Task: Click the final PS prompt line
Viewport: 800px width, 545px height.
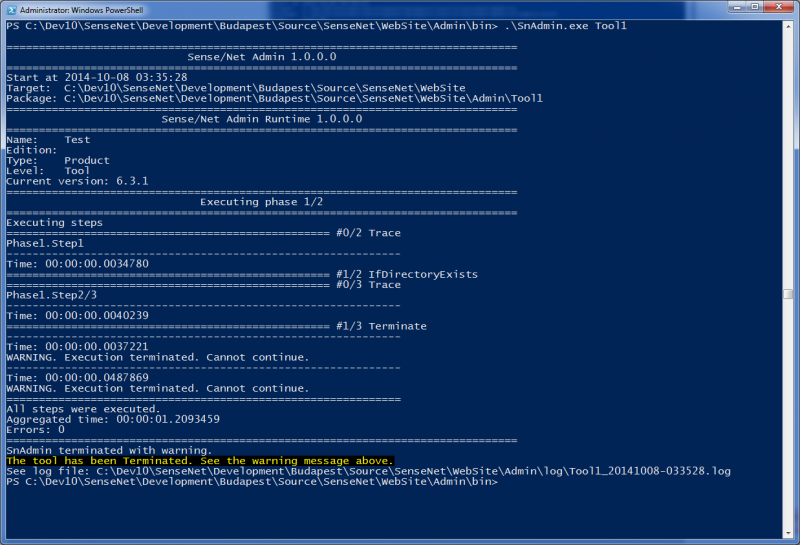Action: [252, 482]
